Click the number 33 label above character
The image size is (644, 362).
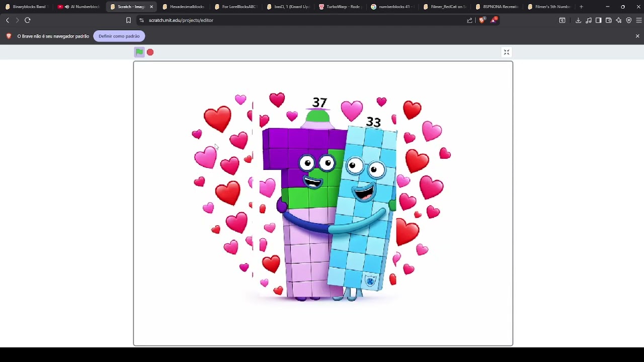coord(373,122)
